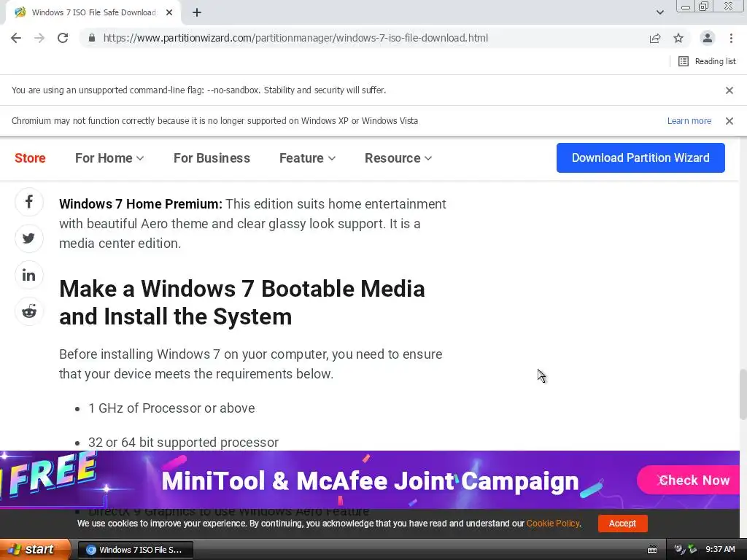The height and width of the screenshot is (560, 747).
Task: Share article on Twitter
Action: coord(29,238)
